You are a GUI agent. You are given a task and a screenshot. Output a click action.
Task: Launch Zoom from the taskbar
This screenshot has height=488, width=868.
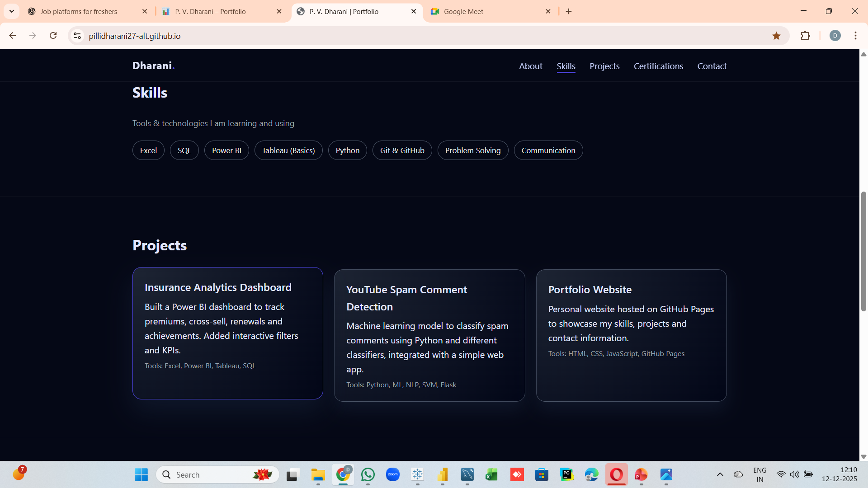pyautogui.click(x=392, y=474)
